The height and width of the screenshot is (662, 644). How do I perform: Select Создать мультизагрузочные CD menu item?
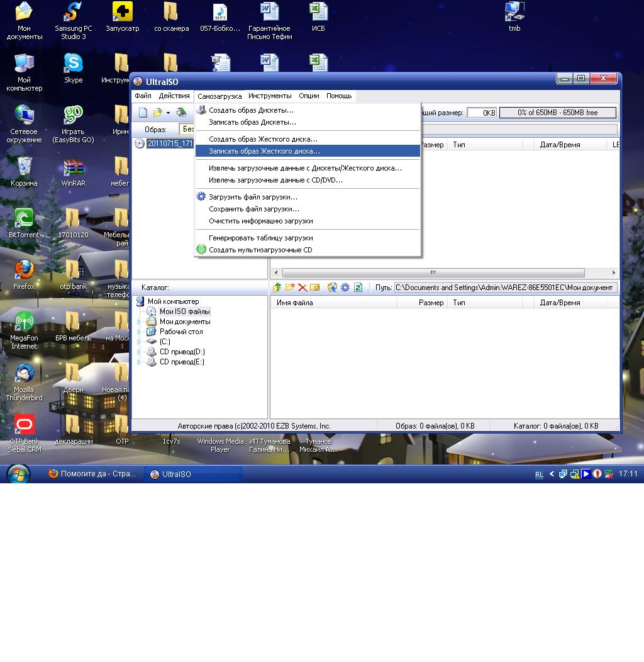coord(260,250)
